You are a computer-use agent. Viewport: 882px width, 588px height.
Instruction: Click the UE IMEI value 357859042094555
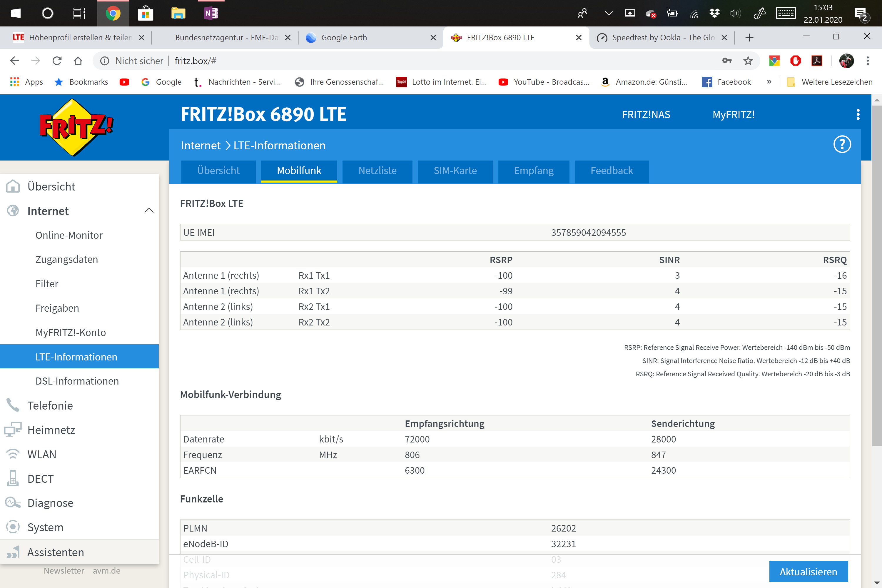tap(588, 233)
